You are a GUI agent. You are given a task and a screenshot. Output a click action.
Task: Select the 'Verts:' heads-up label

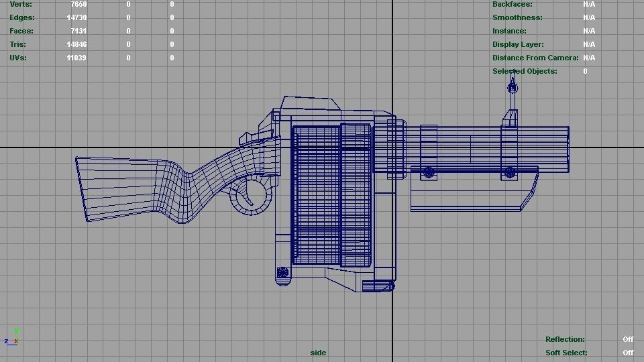coord(21,5)
